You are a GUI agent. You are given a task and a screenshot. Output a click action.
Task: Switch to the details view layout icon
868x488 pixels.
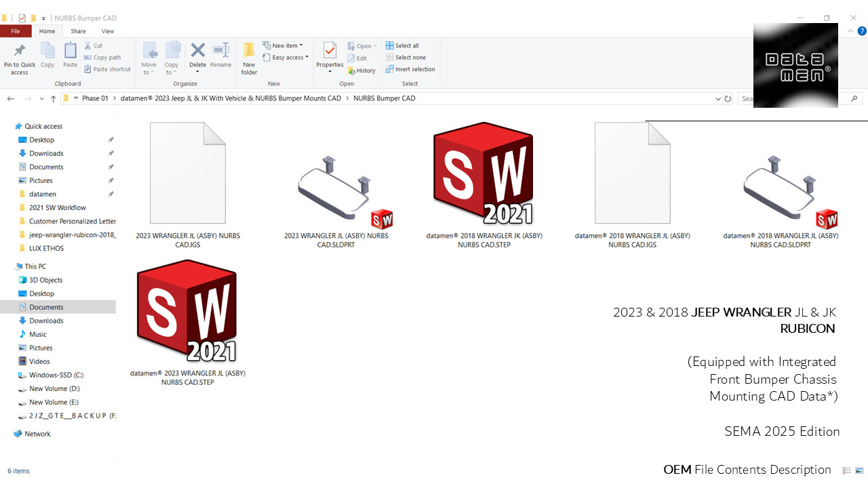846,470
